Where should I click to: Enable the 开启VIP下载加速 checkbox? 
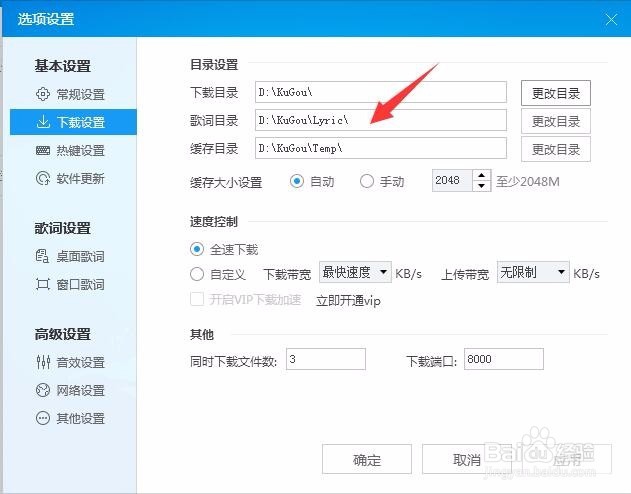pyautogui.click(x=197, y=299)
